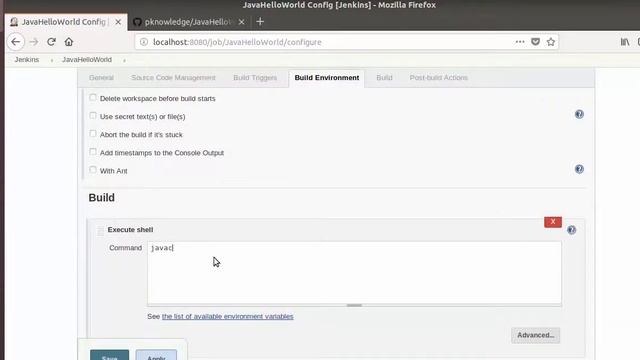Bookmark this page with the star icon

tap(551, 42)
